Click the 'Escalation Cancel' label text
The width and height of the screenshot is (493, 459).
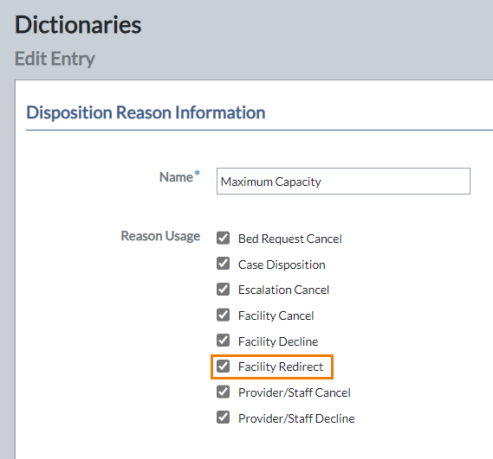click(x=284, y=290)
